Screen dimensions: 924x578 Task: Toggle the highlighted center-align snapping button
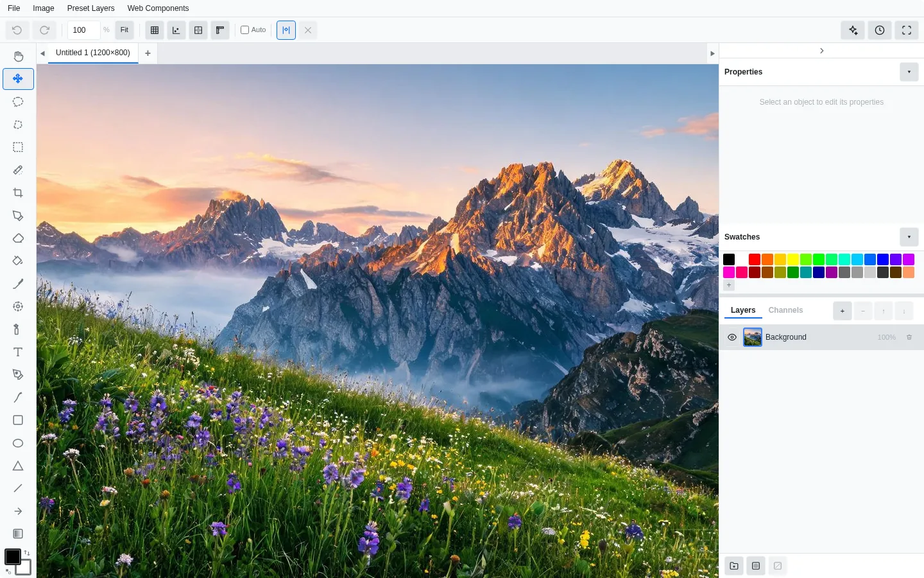(x=286, y=30)
